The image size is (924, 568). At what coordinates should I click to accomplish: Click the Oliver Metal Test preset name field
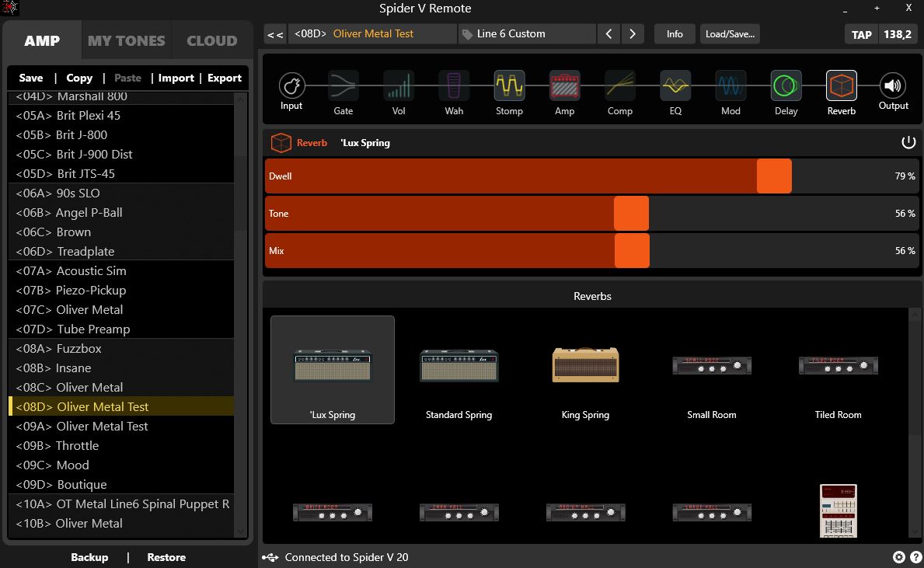tap(374, 34)
